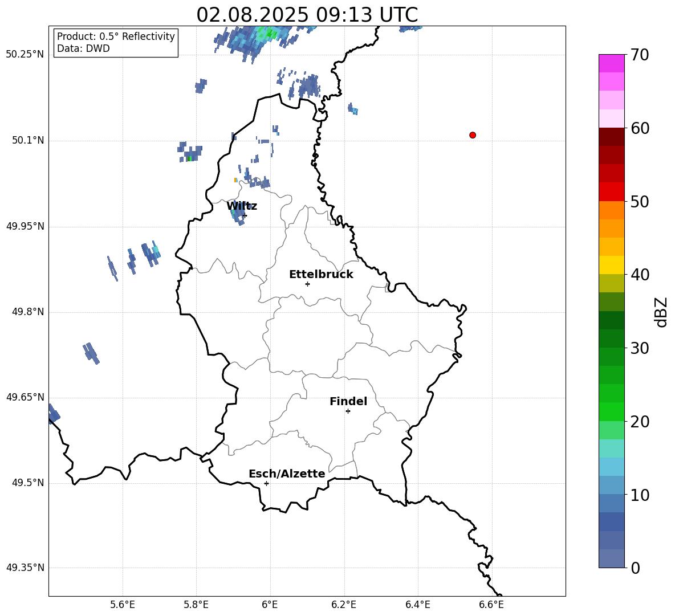Click the 5.8°E longitude label
The width and height of the screenshot is (675, 616).
(196, 605)
